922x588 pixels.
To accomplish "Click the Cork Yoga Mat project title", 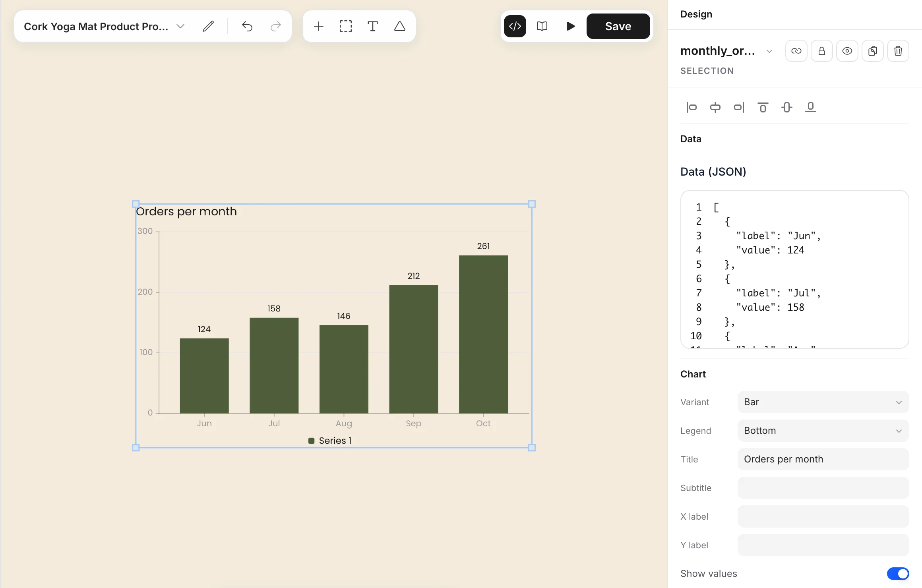I will (x=96, y=26).
